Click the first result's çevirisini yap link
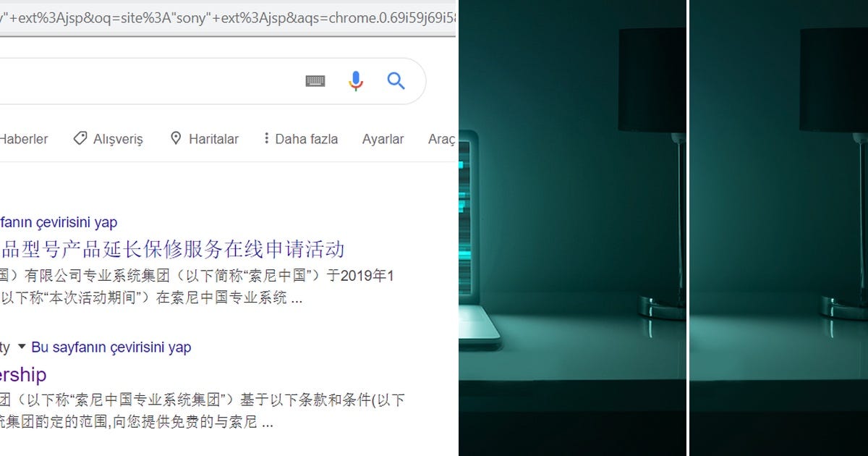 click(x=59, y=223)
